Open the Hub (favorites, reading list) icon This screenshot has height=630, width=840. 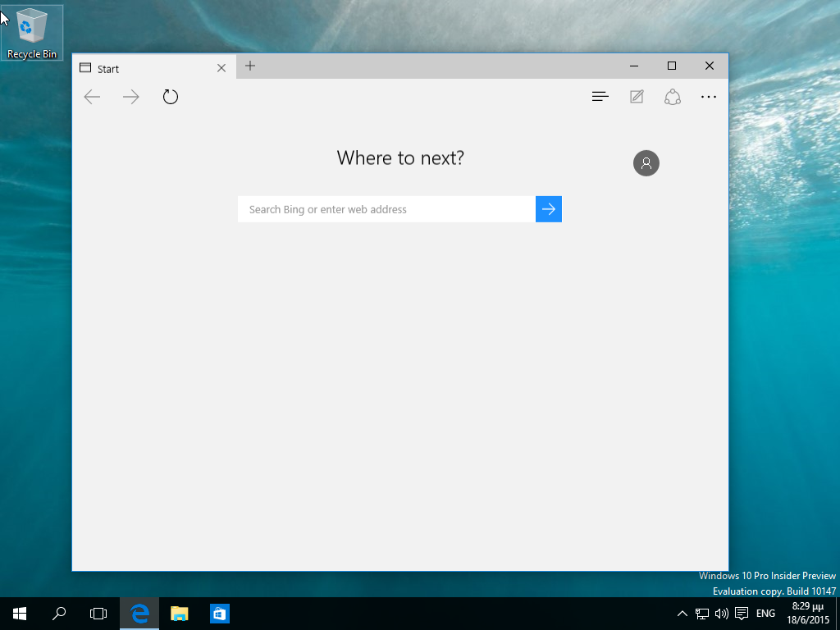pos(600,97)
